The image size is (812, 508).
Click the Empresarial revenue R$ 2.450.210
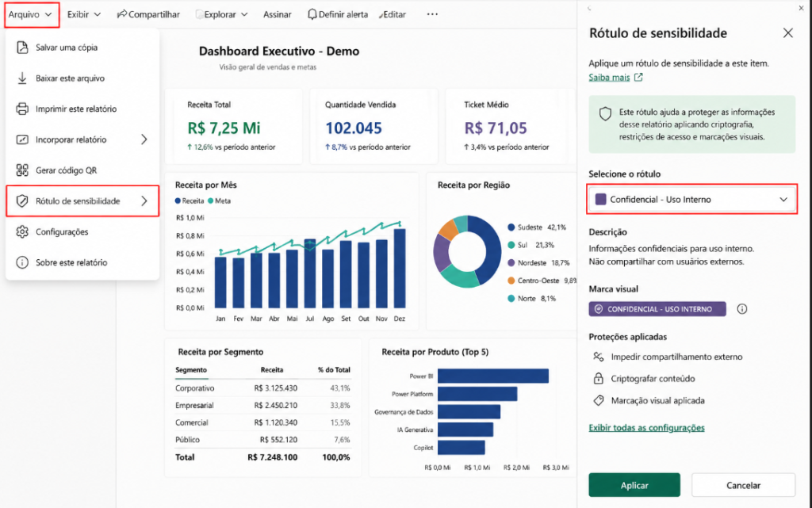(x=275, y=405)
